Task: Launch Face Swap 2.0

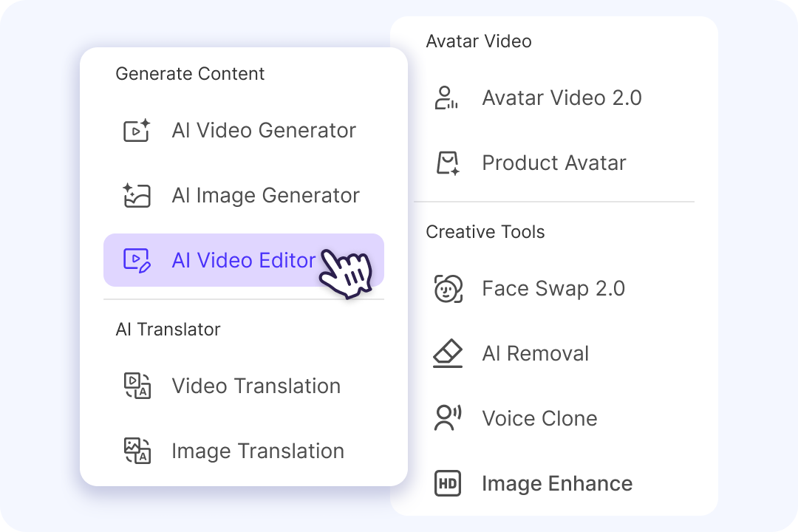Action: coord(553,288)
